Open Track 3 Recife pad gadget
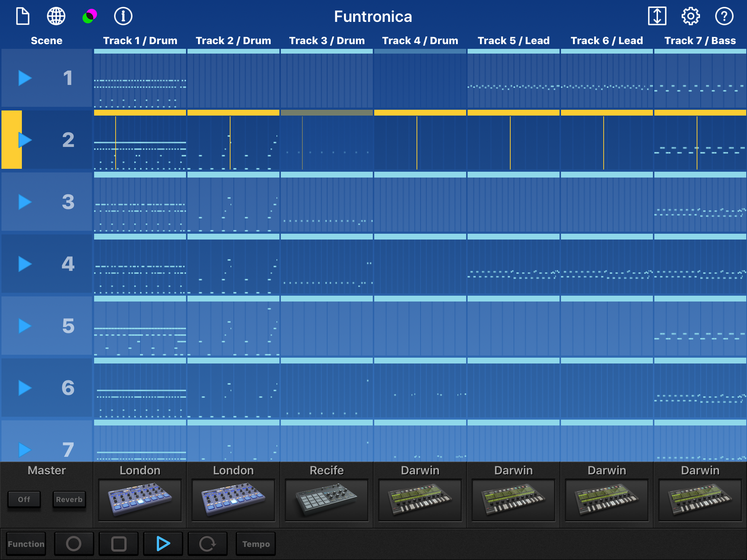The height and width of the screenshot is (560, 747). (x=327, y=500)
